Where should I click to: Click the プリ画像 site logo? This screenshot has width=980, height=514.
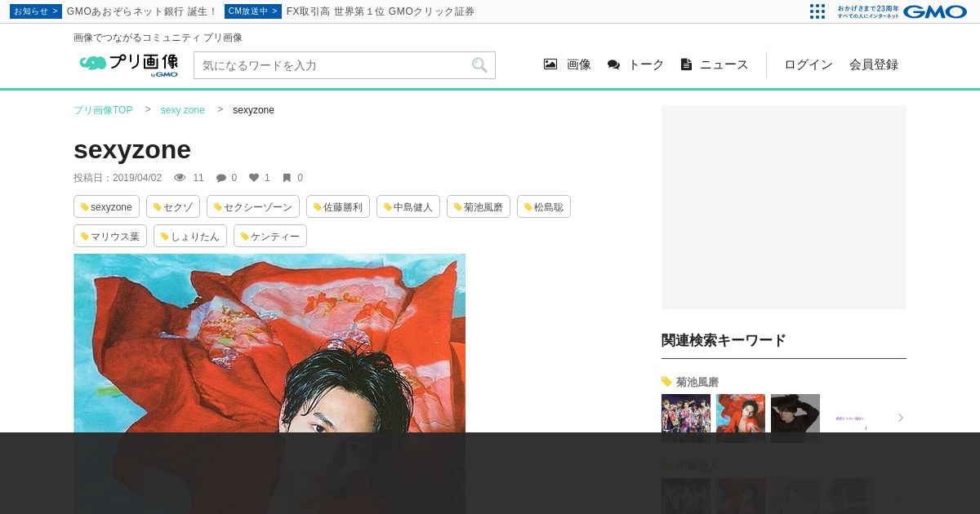tap(128, 65)
